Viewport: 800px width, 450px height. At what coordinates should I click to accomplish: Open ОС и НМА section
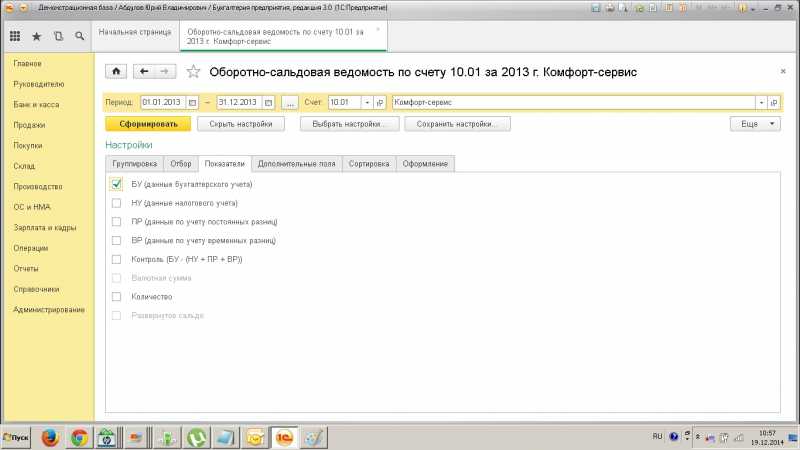click(32, 207)
